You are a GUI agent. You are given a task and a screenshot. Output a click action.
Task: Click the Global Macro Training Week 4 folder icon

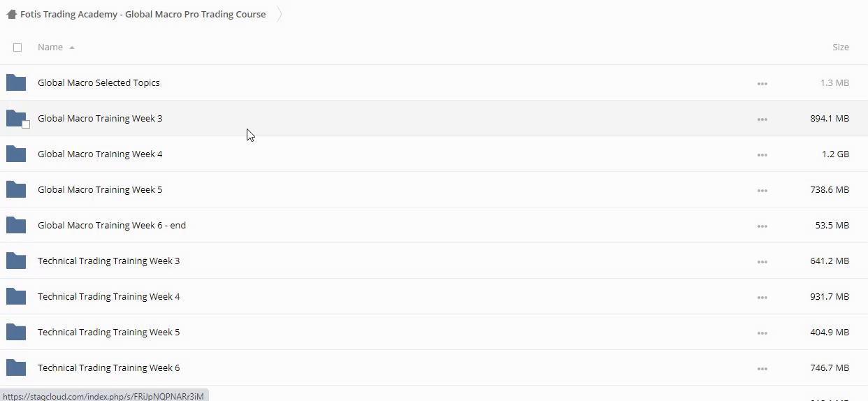(x=16, y=154)
